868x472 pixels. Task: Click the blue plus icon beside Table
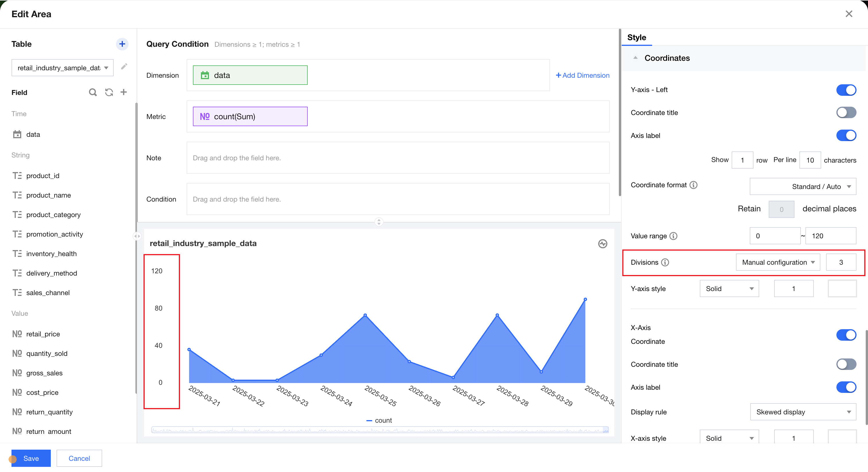tap(122, 44)
